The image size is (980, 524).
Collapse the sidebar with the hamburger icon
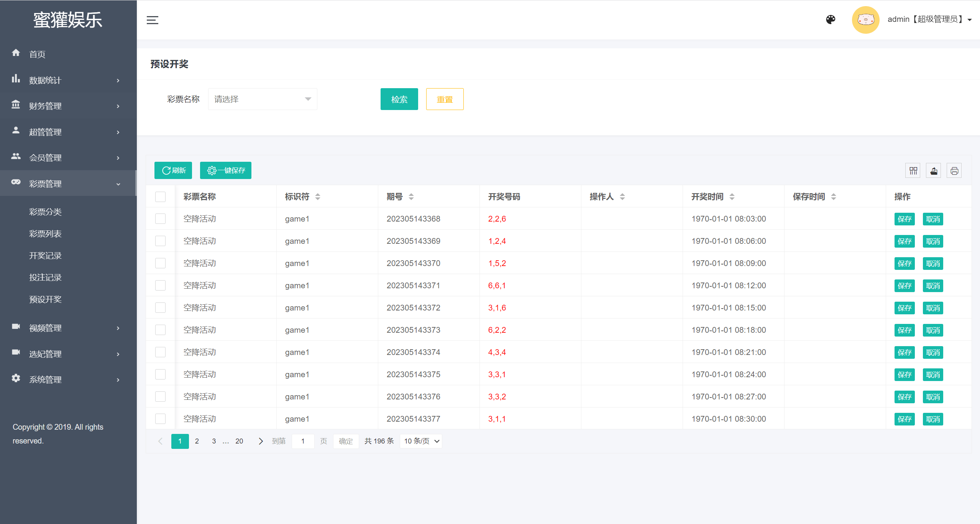pyautogui.click(x=153, y=20)
